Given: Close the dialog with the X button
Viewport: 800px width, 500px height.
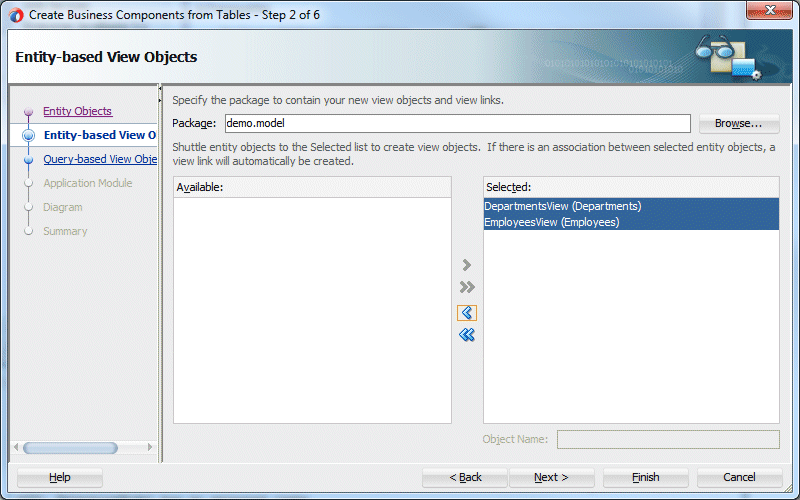Looking at the screenshot, I should pos(770,10).
